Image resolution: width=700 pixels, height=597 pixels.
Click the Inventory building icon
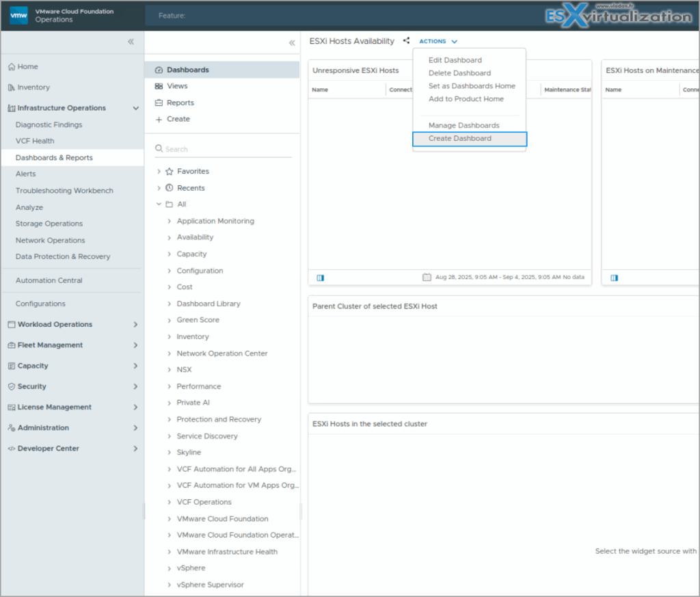12,88
